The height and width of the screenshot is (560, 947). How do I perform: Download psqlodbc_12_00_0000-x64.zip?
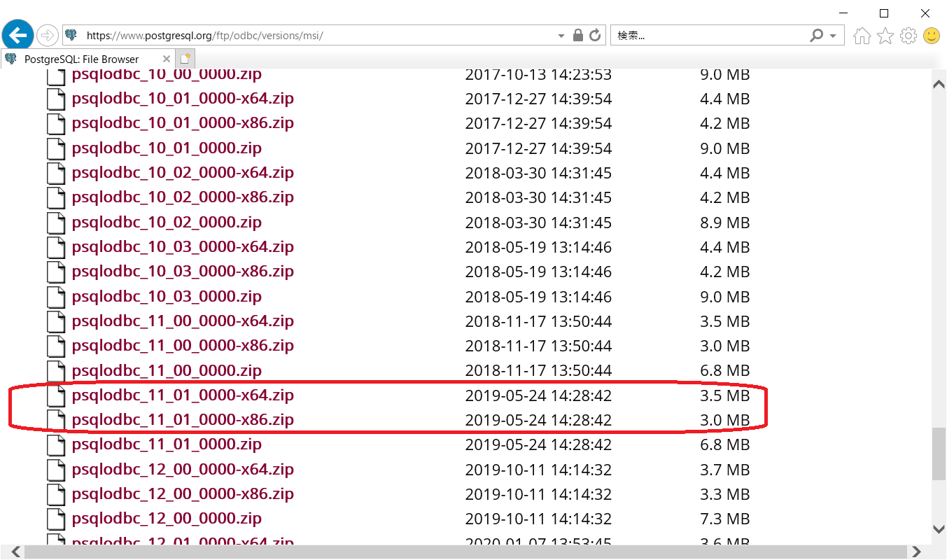(x=183, y=469)
